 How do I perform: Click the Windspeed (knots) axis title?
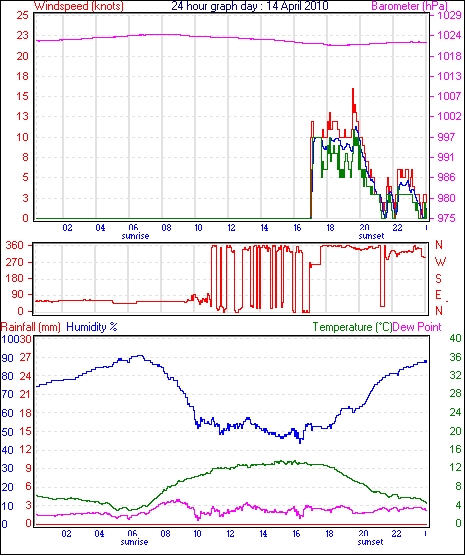[x=78, y=6]
